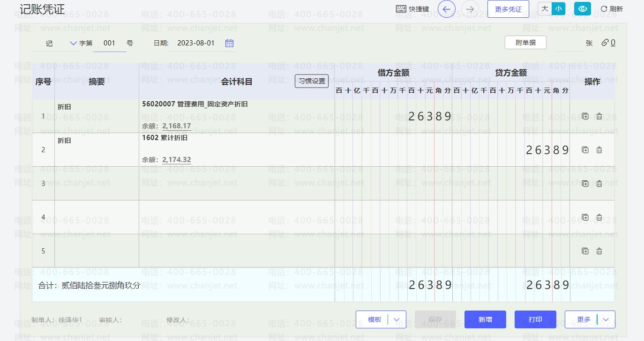Open the keyboard shortcuts (快捷键) icon
This screenshot has width=644, height=341.
pos(401,9)
